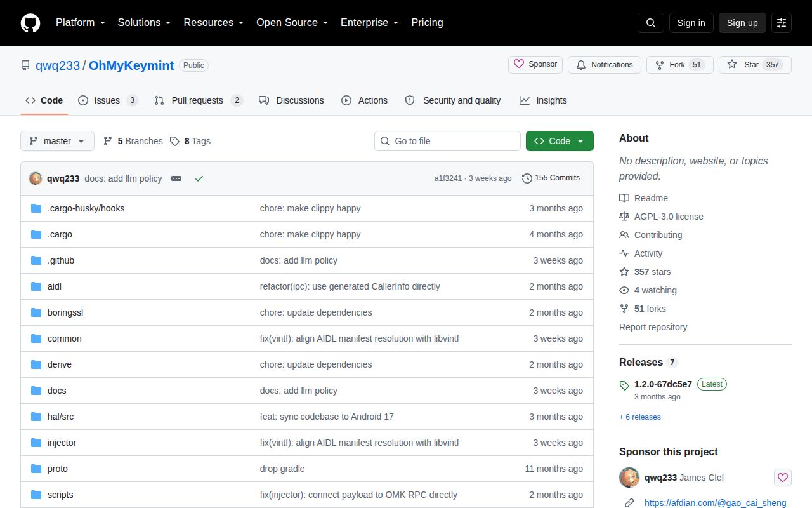Open the derive folder
This screenshot has width=812, height=508.
pyautogui.click(x=60, y=364)
